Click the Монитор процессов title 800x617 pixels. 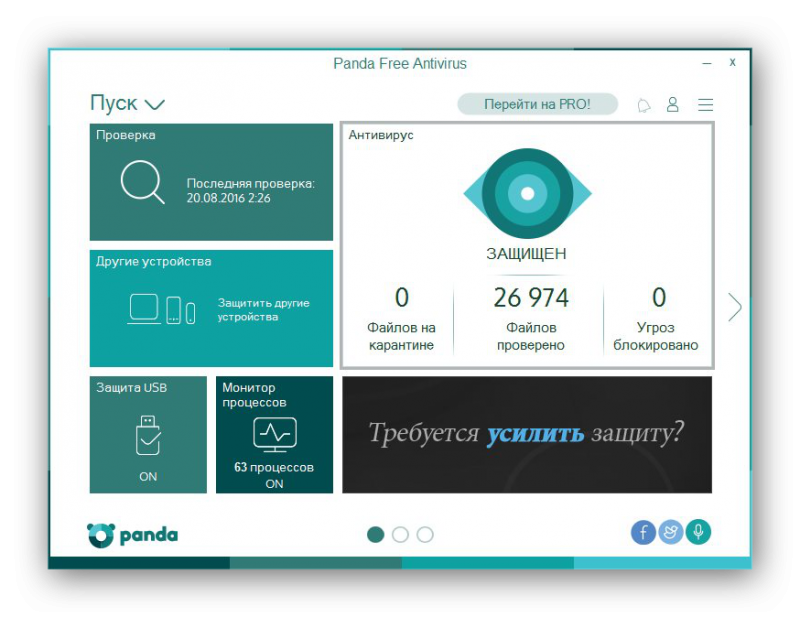pyautogui.click(x=254, y=395)
